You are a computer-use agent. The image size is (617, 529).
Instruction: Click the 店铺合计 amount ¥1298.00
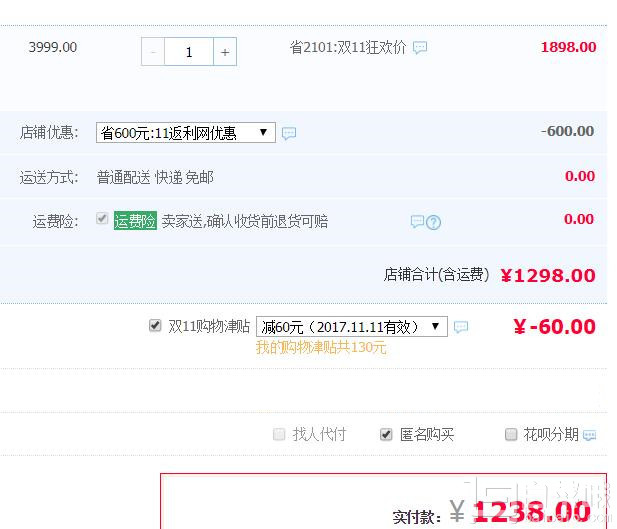548,276
